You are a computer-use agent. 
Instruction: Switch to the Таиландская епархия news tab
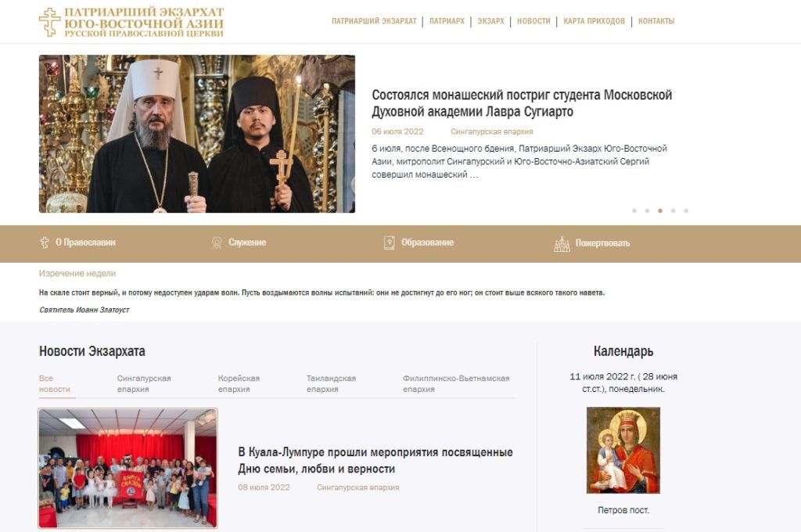point(331,383)
